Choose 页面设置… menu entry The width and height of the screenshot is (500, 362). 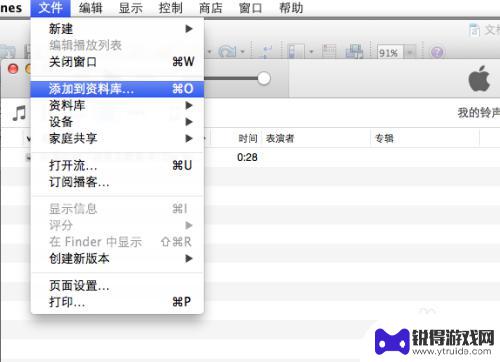(x=117, y=285)
